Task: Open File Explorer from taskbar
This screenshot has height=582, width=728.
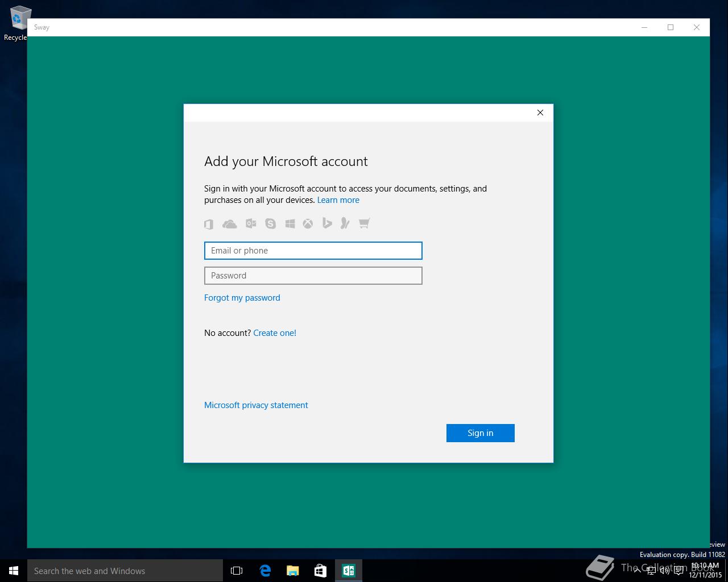Action: pos(293,571)
